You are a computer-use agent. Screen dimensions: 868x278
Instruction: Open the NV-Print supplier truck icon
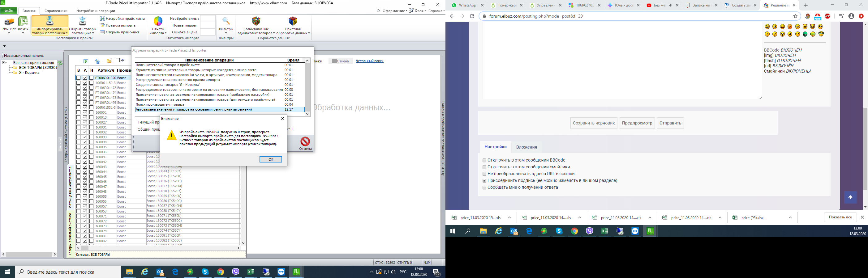coord(9,22)
